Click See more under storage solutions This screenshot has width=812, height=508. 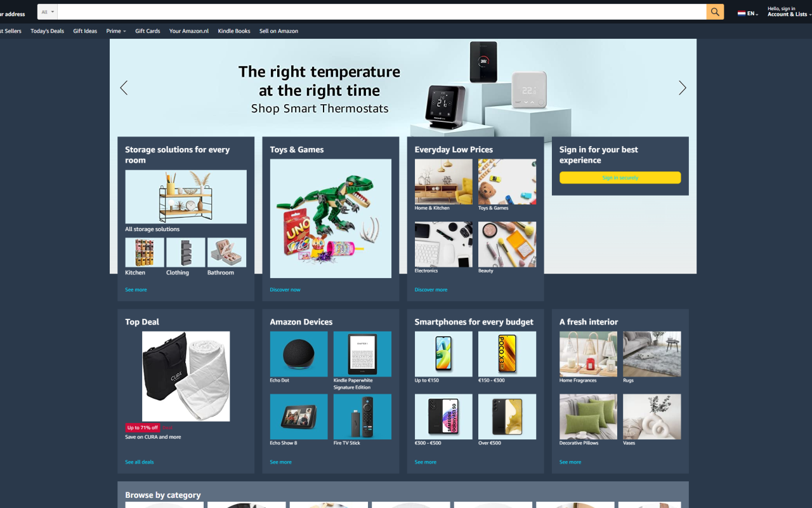point(136,290)
